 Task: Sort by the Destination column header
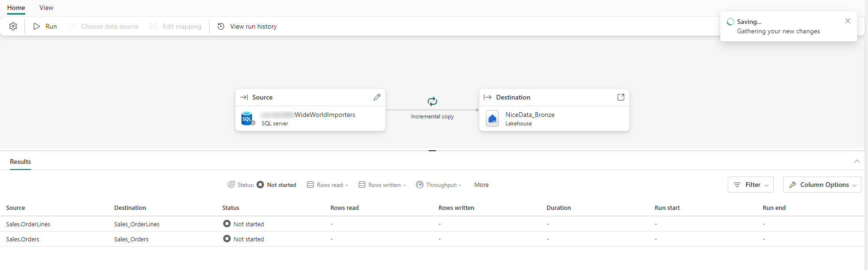(130, 208)
